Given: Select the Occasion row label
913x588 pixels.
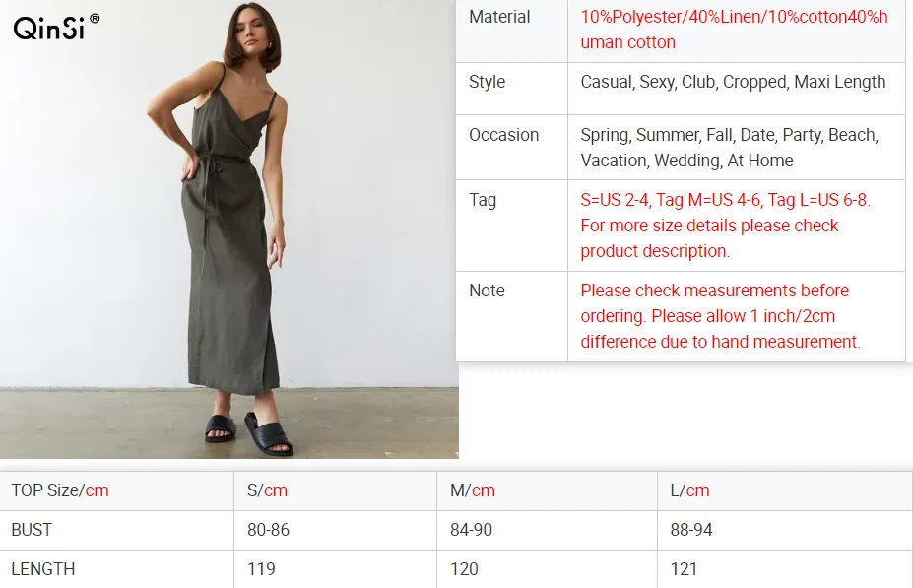Looking at the screenshot, I should coord(503,135).
